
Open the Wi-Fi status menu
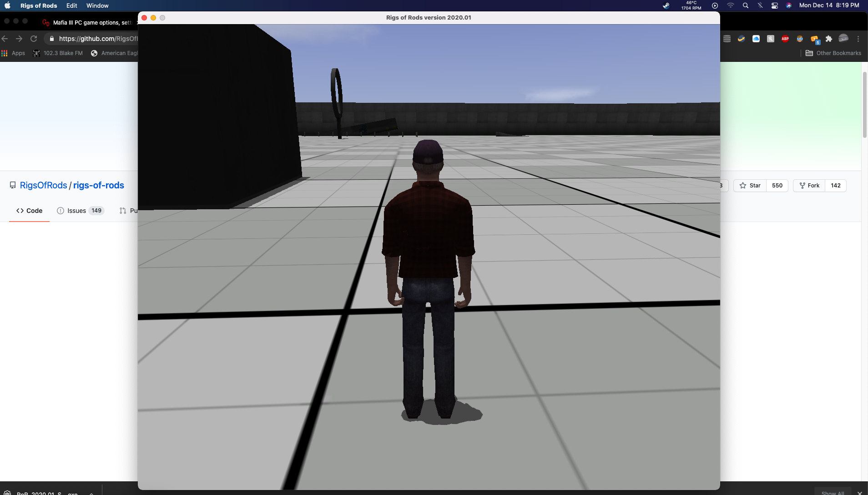[x=730, y=5]
